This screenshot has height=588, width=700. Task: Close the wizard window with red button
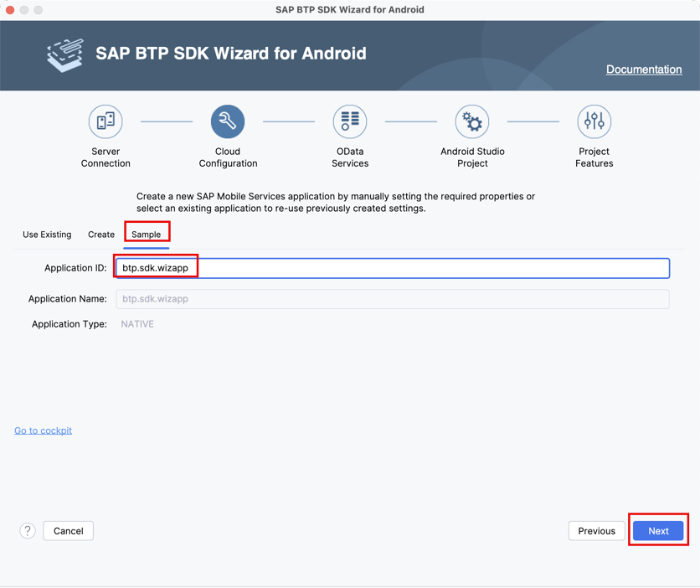point(10,10)
